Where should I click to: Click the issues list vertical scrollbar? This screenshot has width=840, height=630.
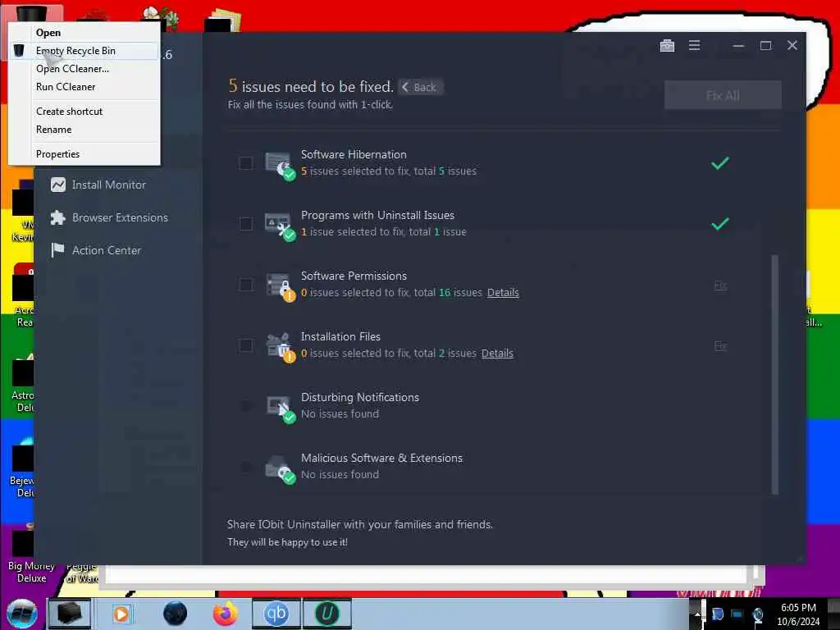point(774,374)
